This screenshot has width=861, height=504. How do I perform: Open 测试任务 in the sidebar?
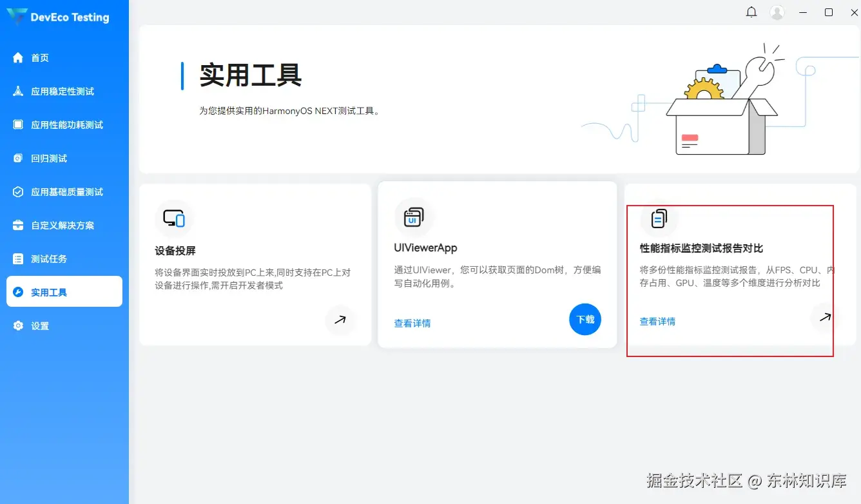[x=64, y=259]
